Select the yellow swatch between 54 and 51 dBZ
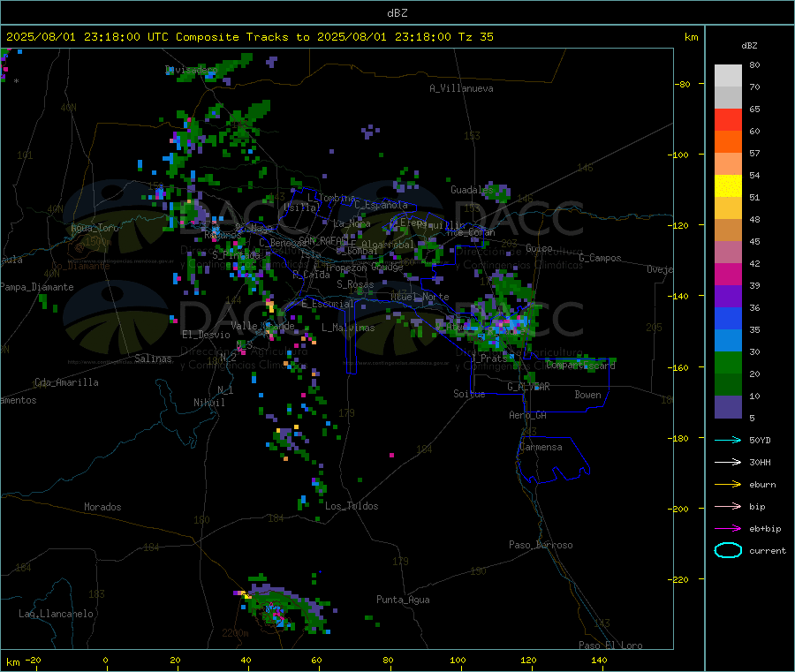This screenshot has width=795, height=672. (x=728, y=186)
